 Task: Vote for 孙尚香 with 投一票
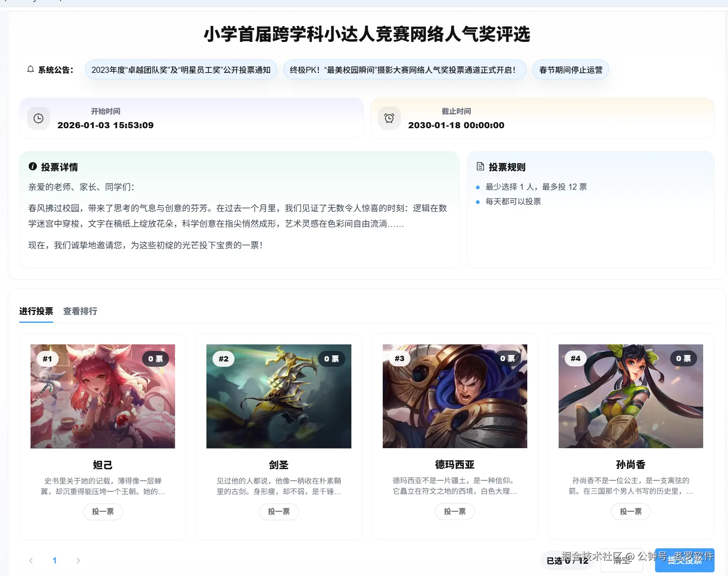pos(631,512)
